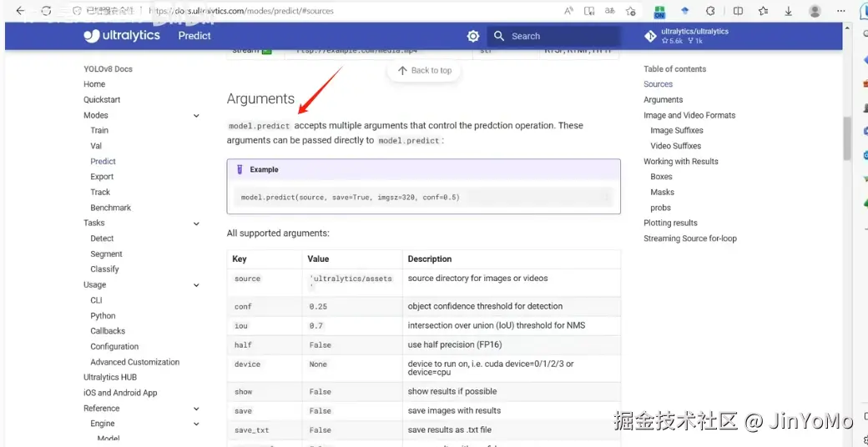Open the read aloud icon in address bar
Viewport: 868px width, 447px height.
pos(568,11)
